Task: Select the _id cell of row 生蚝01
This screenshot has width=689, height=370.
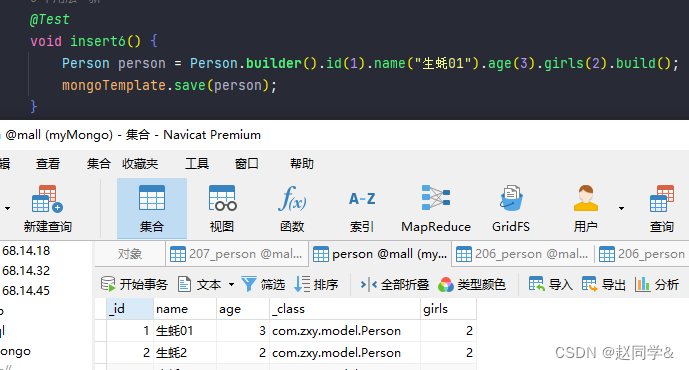Action: pyautogui.click(x=130, y=331)
